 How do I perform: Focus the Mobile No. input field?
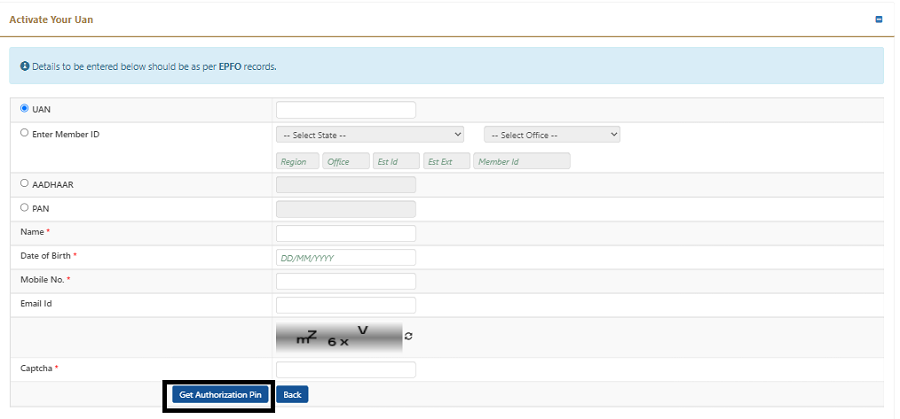[x=346, y=282]
